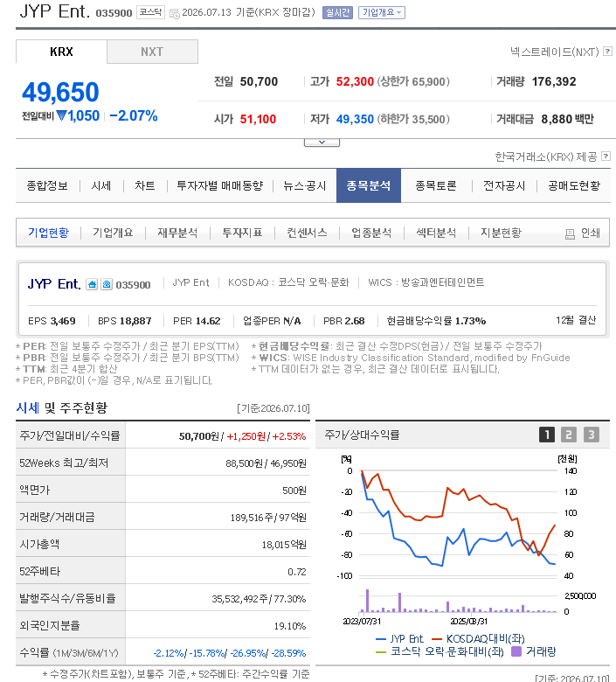Click the JYP Ent blue legend swatch
616x682 pixels.
381,639
